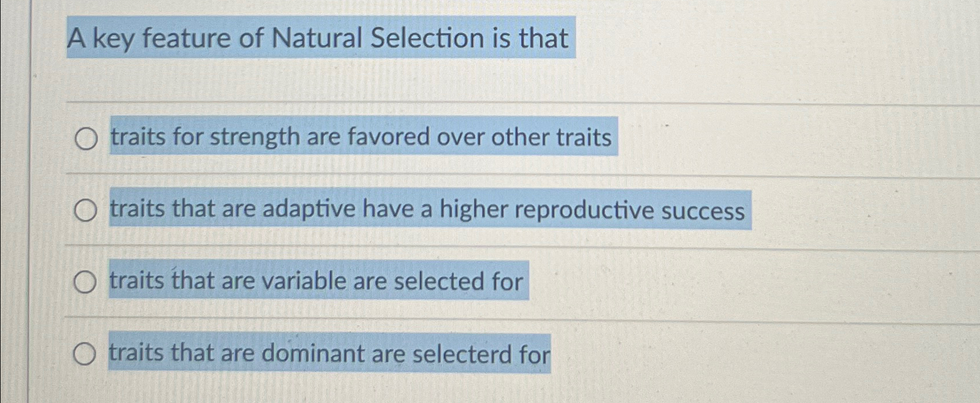The height and width of the screenshot is (403, 980).
Task: Click the text 'traits that are variable are selected for'
Action: coord(316,281)
